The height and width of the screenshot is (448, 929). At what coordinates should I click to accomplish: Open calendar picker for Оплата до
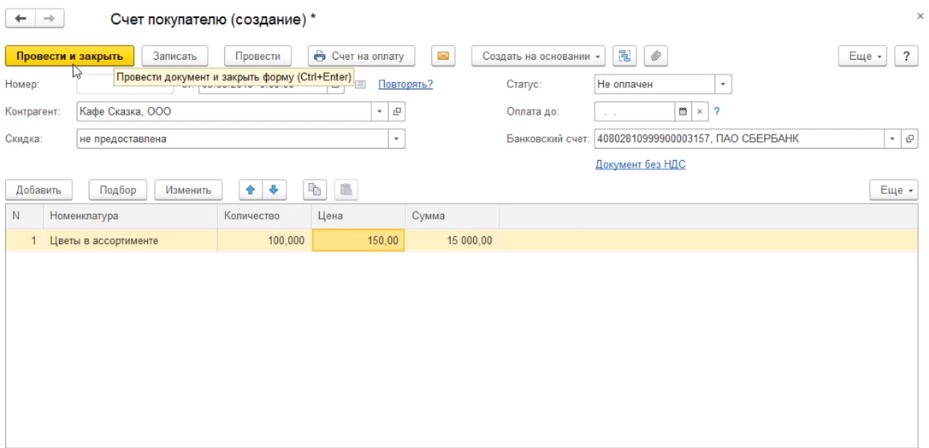point(683,112)
